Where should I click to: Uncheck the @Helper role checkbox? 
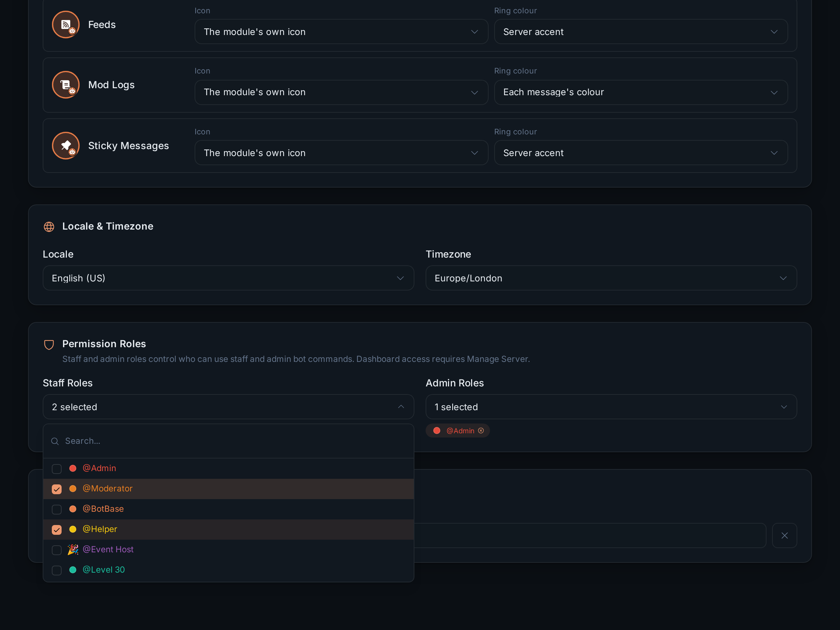tap(57, 530)
